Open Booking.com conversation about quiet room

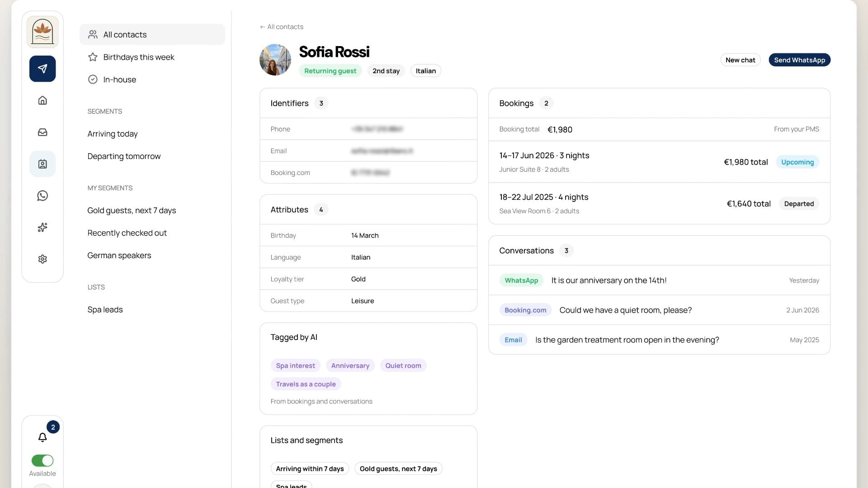coord(659,310)
